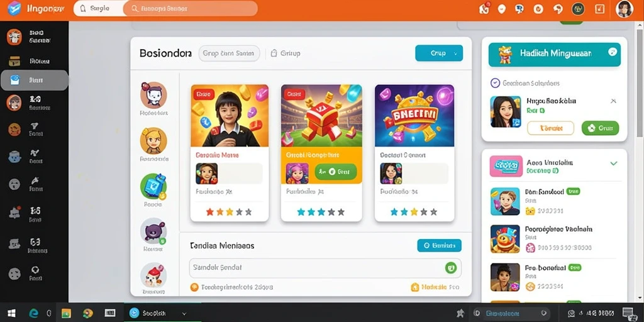Select the highlighted sidebar item with the blue icon
The height and width of the screenshot is (322, 644).
(x=35, y=80)
